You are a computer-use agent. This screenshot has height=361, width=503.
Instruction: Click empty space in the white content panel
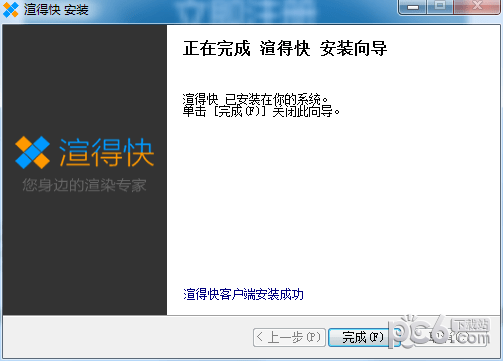(333, 200)
